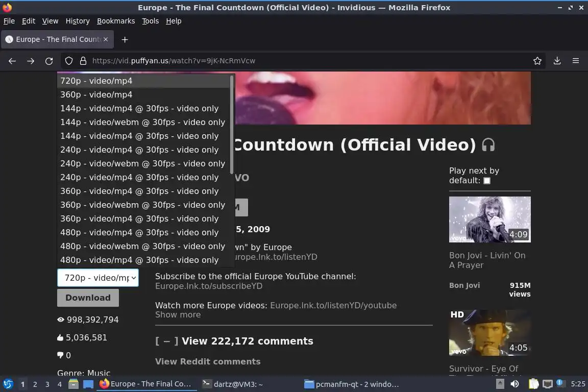
Task: Reload the current Invidious page
Action: pos(49,61)
